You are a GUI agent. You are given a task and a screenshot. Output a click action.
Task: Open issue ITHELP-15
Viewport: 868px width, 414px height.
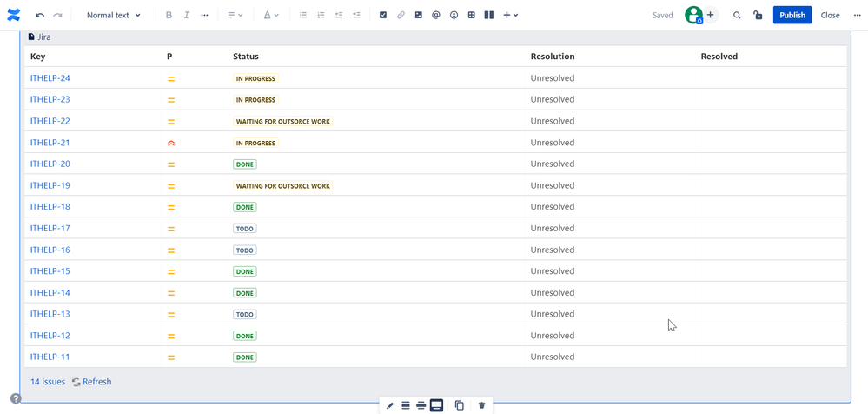coord(50,271)
